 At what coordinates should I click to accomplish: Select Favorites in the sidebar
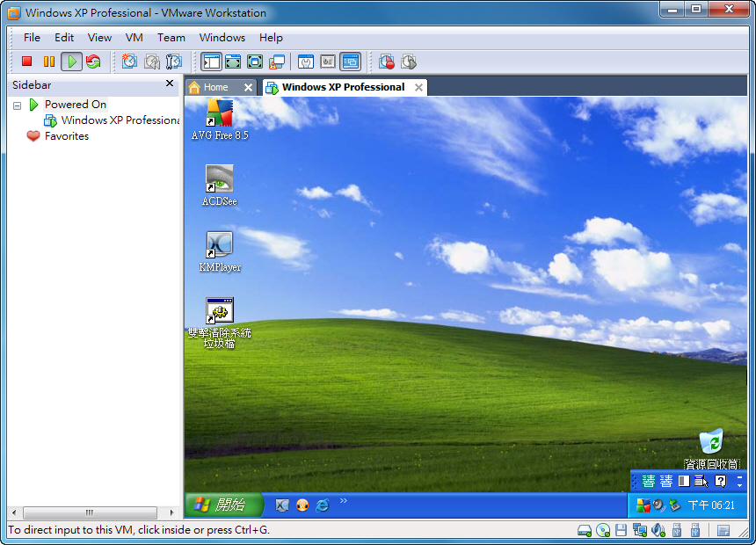pos(67,136)
